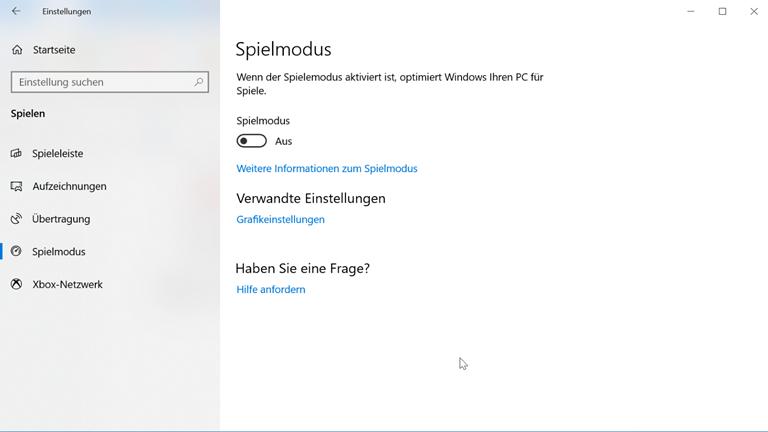Click the Hilfe anfordern link
768x432 pixels.
(x=271, y=290)
